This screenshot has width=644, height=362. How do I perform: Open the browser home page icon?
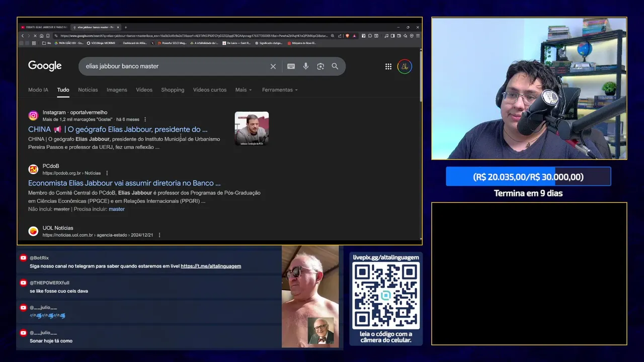tap(41, 36)
